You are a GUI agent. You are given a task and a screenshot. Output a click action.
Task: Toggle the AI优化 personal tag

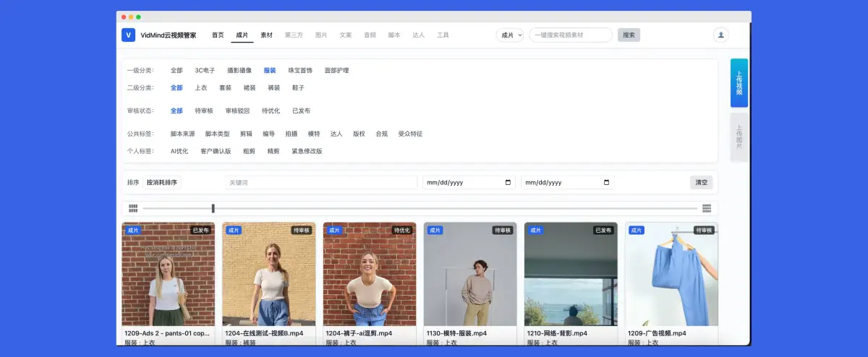[x=179, y=151]
